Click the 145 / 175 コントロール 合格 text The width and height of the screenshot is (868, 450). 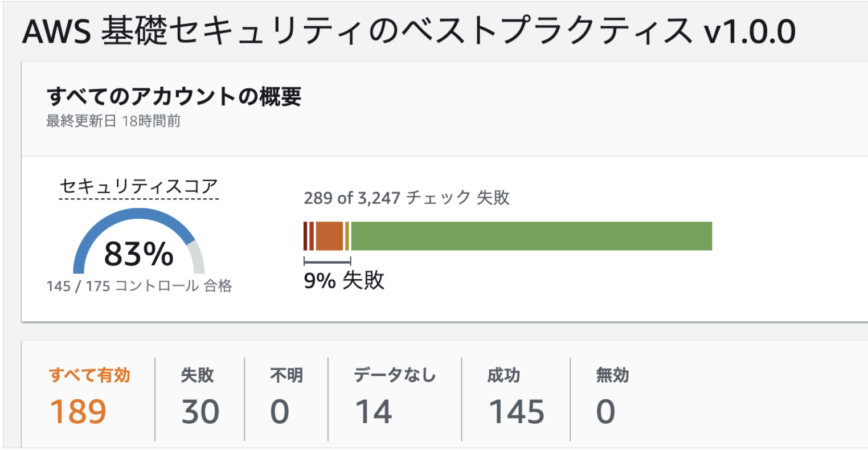[139, 286]
